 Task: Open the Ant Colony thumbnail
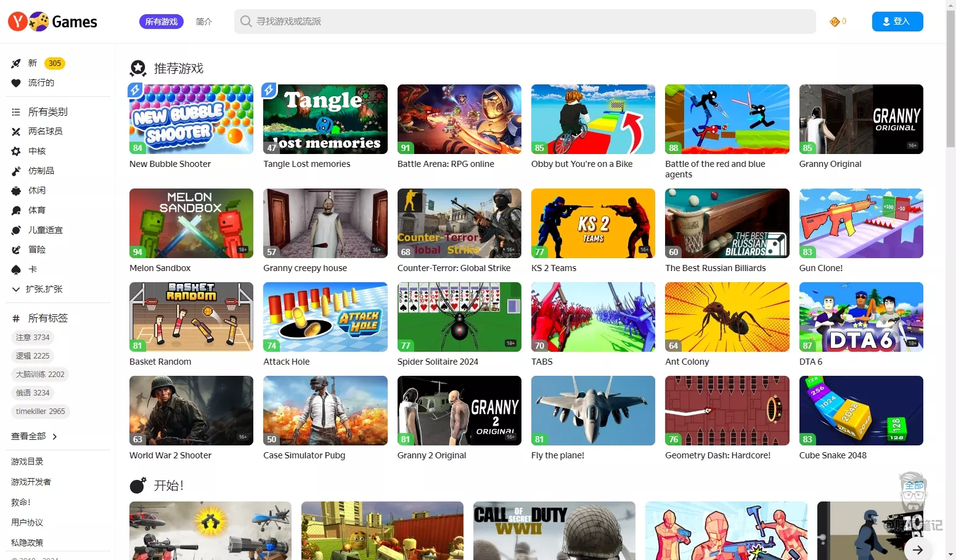727,317
